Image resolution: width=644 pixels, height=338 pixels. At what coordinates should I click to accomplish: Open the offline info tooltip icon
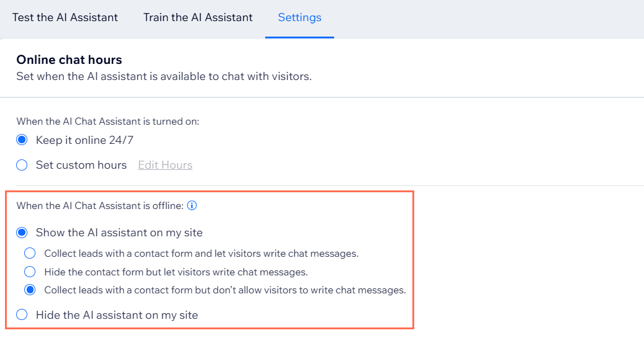pos(192,205)
